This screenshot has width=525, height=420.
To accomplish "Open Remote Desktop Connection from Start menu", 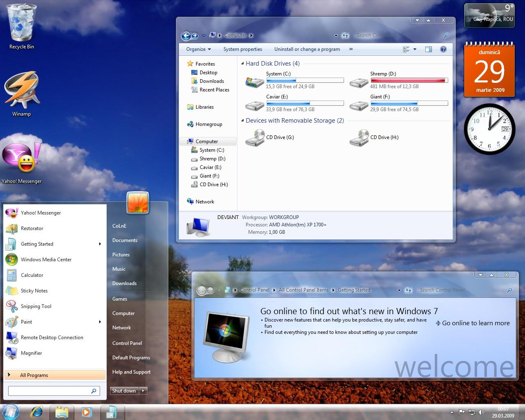I will (x=55, y=338).
